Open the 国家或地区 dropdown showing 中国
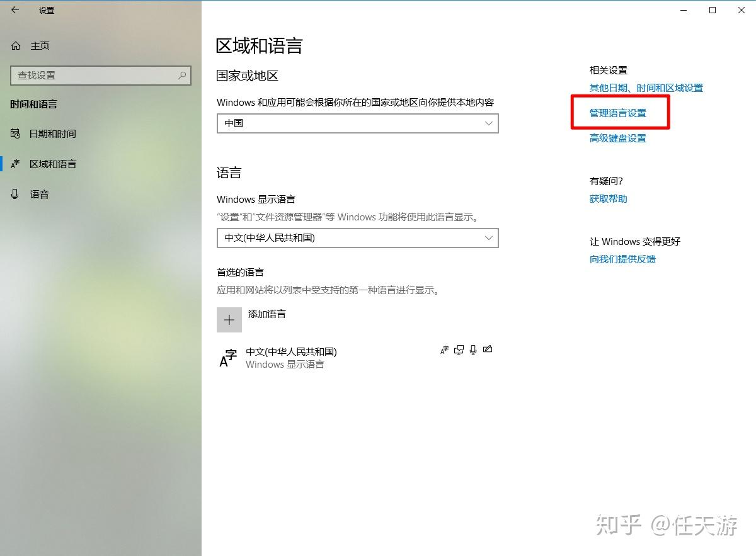The image size is (756, 556). point(357,123)
